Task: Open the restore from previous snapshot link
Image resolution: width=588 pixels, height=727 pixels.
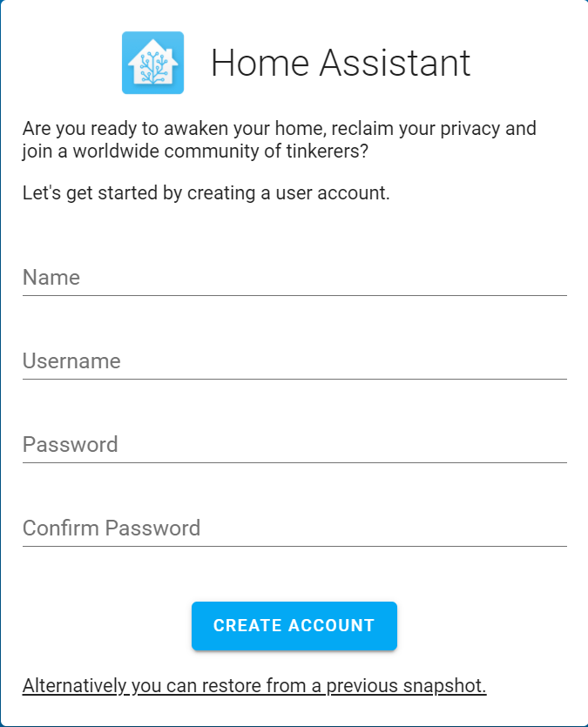Action: 254,686
